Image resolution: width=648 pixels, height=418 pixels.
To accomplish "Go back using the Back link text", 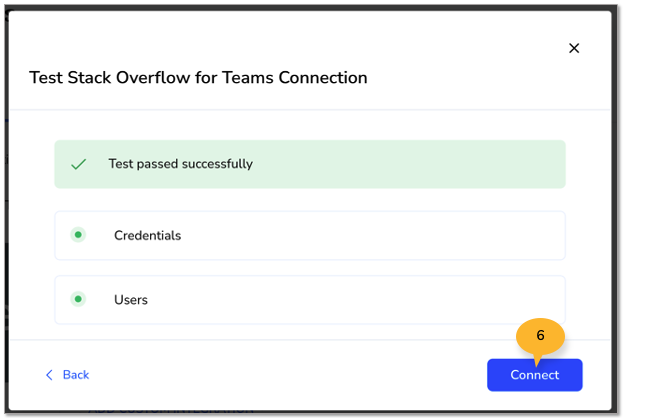I will 76,375.
